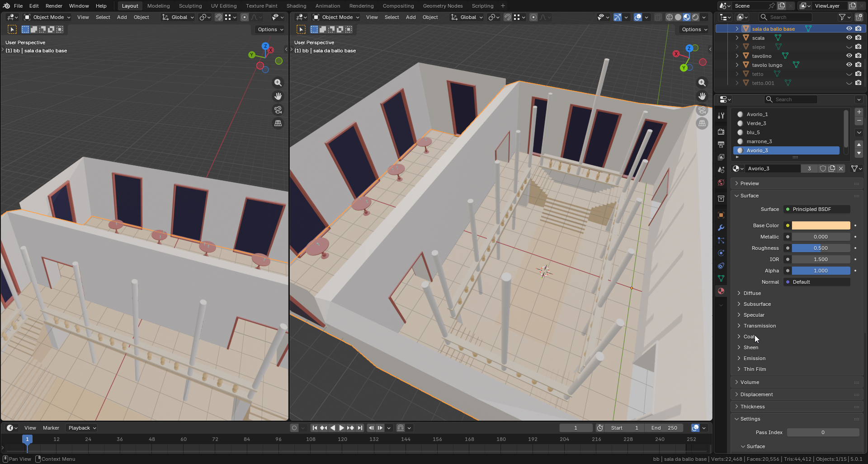Click the pan hand icon in left viewport
The width and height of the screenshot is (868, 464).
[x=278, y=96]
